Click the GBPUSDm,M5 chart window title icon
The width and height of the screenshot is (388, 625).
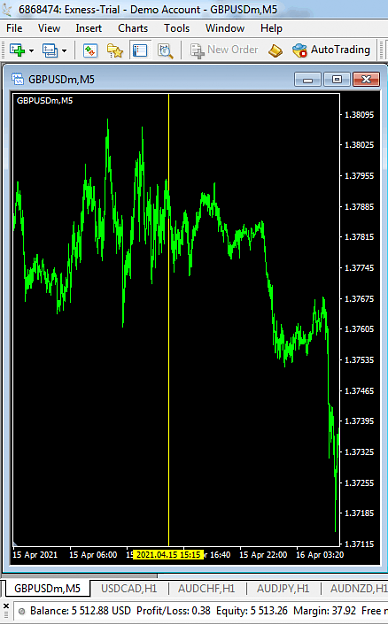[17, 79]
